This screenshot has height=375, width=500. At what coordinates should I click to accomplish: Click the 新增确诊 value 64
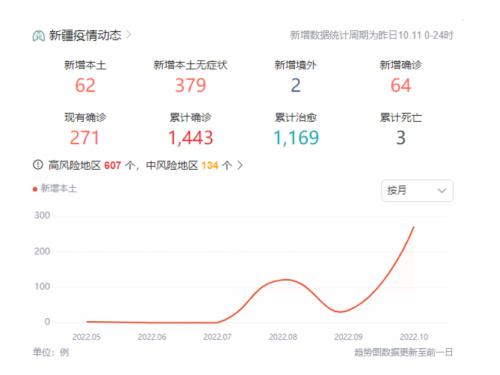(x=401, y=85)
